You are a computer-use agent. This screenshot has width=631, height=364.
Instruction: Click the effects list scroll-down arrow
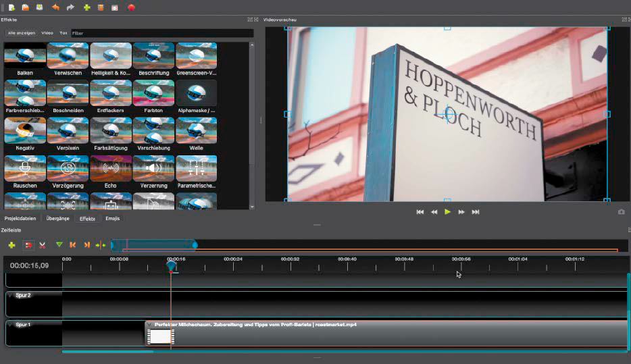tap(252, 207)
